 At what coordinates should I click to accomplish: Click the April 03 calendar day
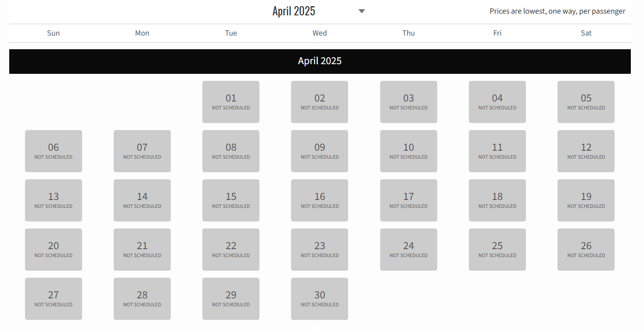click(408, 102)
